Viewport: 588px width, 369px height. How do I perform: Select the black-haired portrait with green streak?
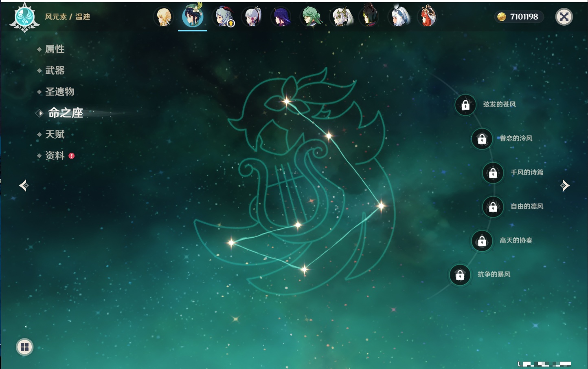pos(369,17)
